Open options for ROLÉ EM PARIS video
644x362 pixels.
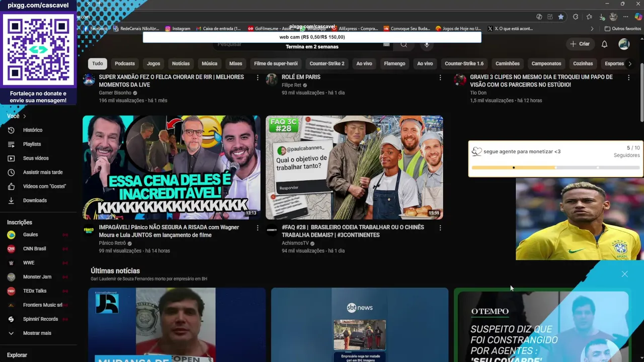point(440,77)
